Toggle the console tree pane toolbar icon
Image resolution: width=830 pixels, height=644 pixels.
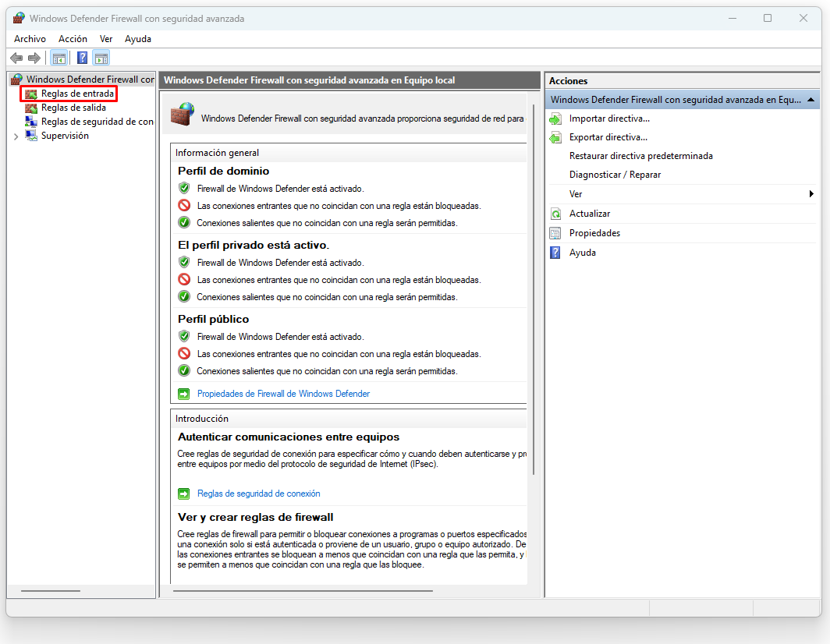pos(59,58)
